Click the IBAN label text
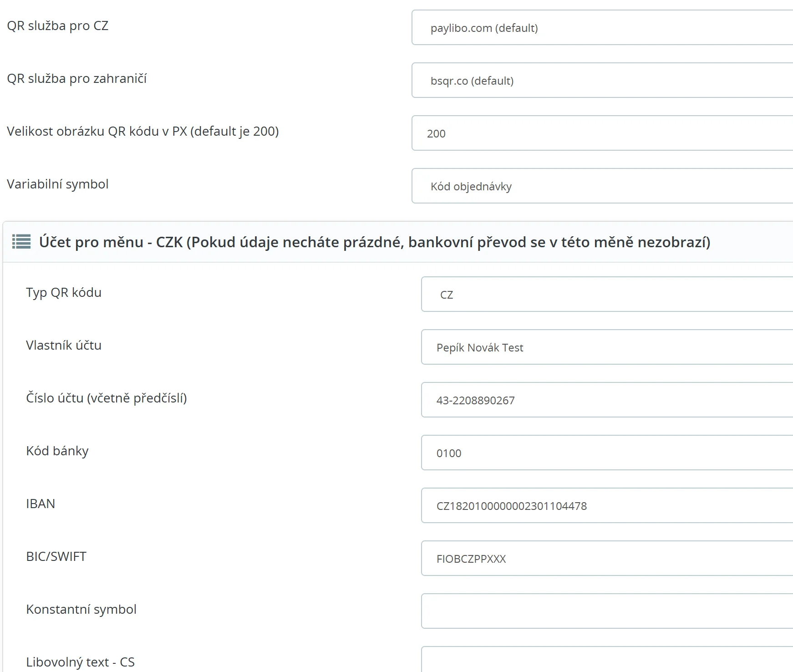This screenshot has width=793, height=672. pos(41,504)
